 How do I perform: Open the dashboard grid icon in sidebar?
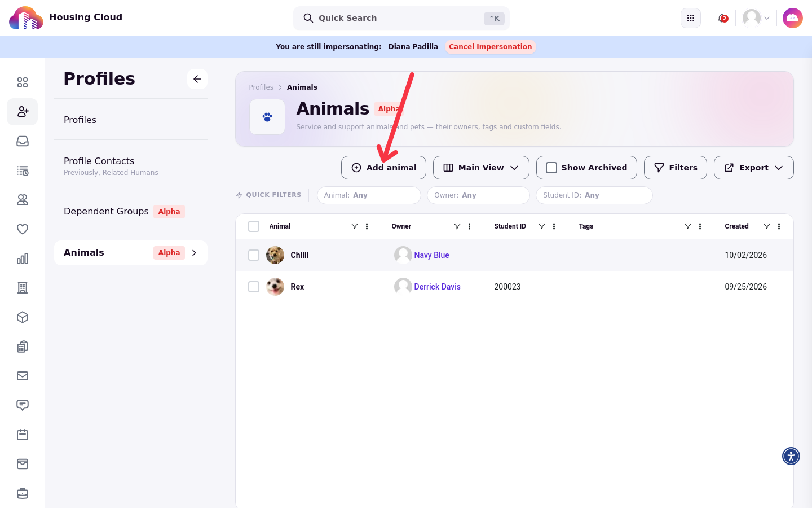23,82
